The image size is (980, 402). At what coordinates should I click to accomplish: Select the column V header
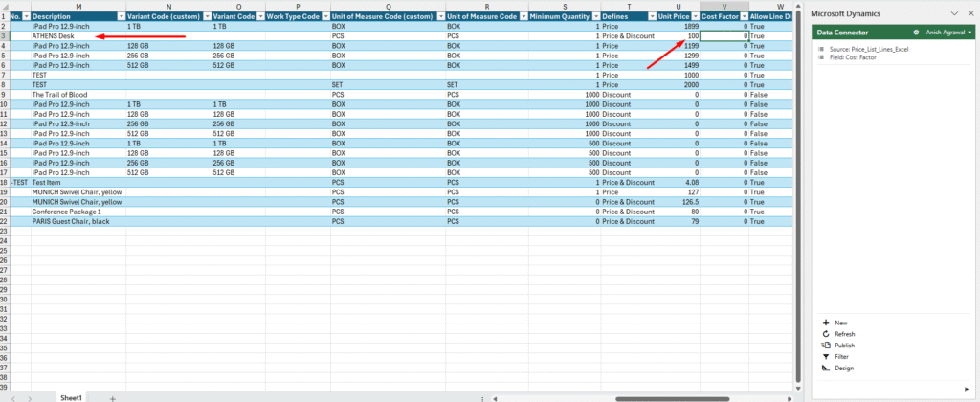[724, 7]
